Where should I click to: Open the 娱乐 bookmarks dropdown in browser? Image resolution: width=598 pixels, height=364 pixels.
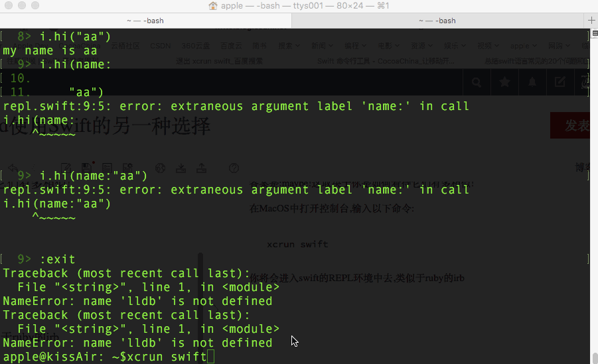point(455,46)
